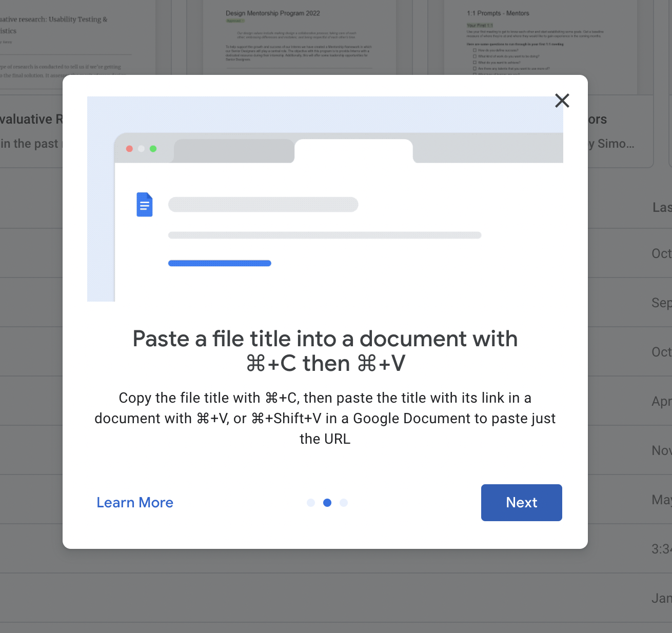Click the text "Copy the file title with ⌘+C"
The height and width of the screenshot is (633, 672).
click(x=208, y=398)
